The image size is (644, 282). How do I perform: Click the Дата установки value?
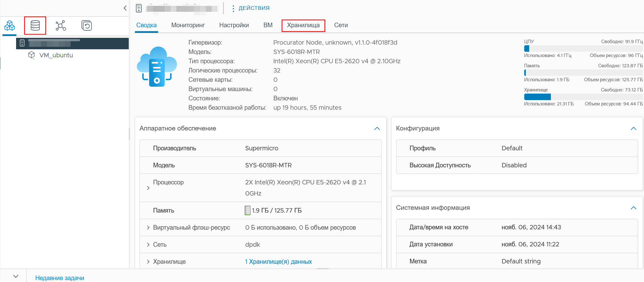530,244
